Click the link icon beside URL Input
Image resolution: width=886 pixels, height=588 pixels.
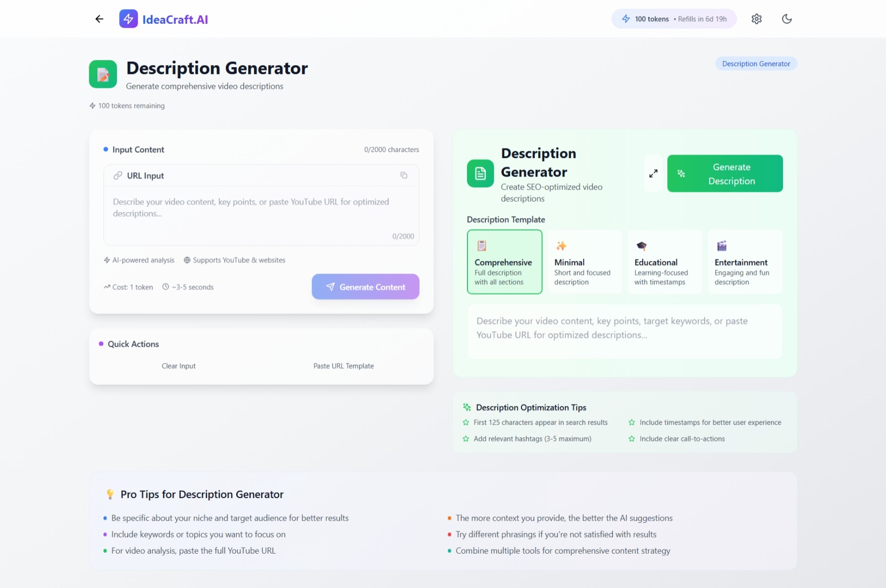(x=118, y=176)
